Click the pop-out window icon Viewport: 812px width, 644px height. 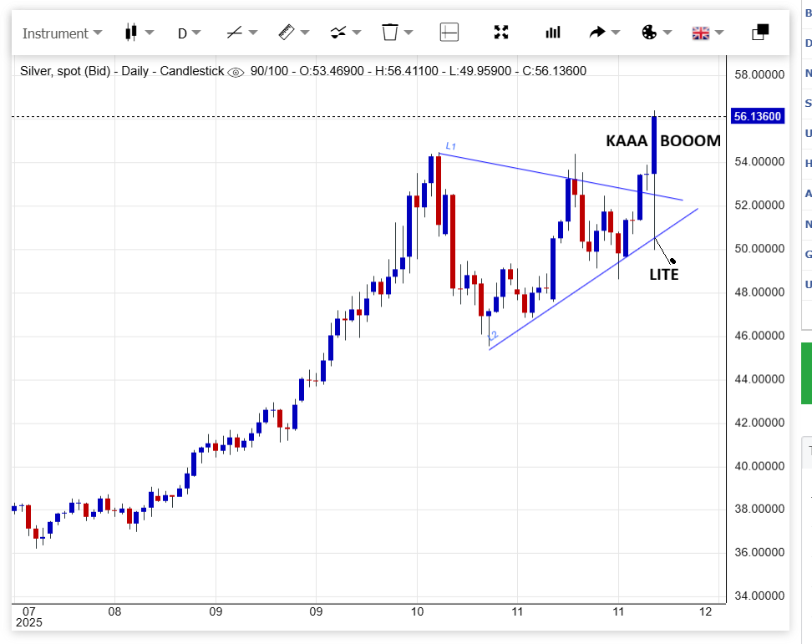click(x=760, y=33)
